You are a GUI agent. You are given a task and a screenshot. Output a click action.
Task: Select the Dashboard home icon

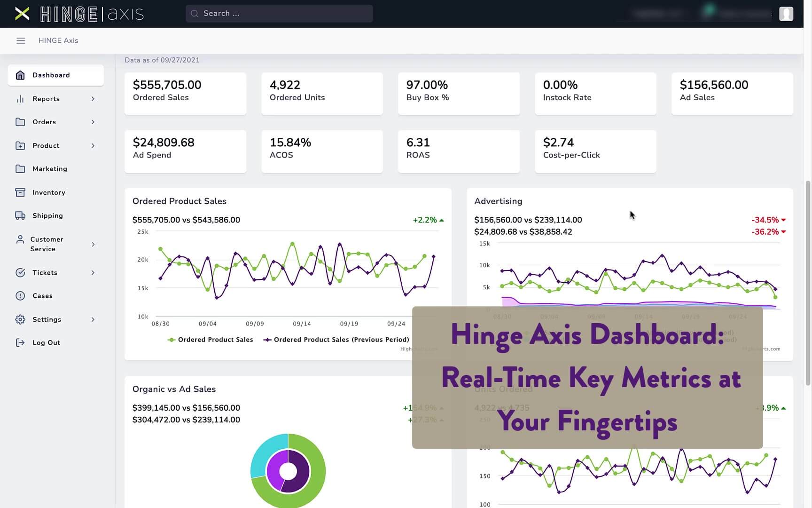(20, 75)
